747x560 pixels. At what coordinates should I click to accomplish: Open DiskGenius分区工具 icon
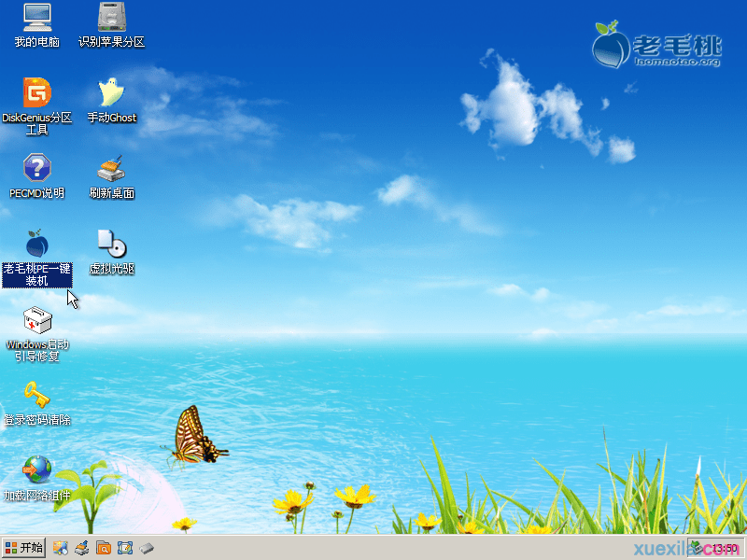click(37, 93)
